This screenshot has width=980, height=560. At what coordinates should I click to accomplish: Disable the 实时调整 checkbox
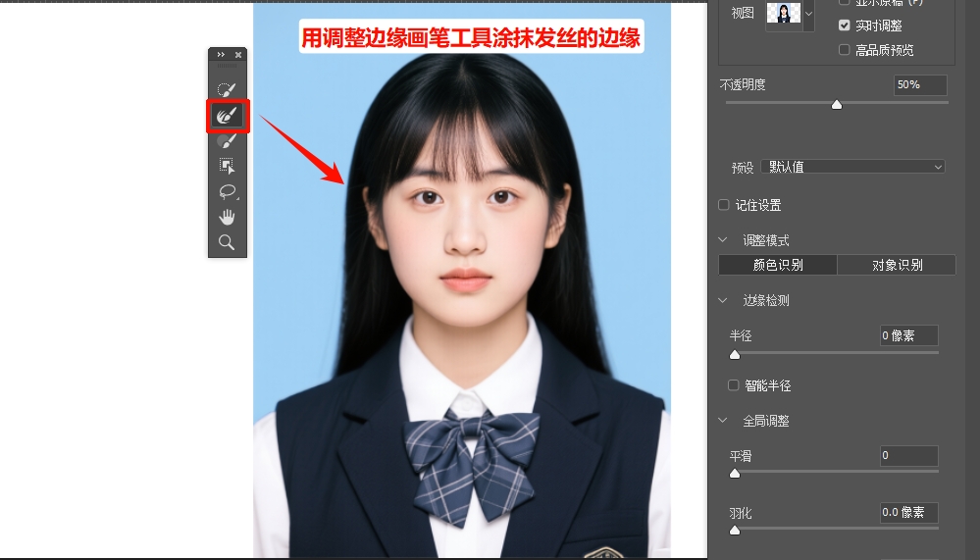click(845, 25)
